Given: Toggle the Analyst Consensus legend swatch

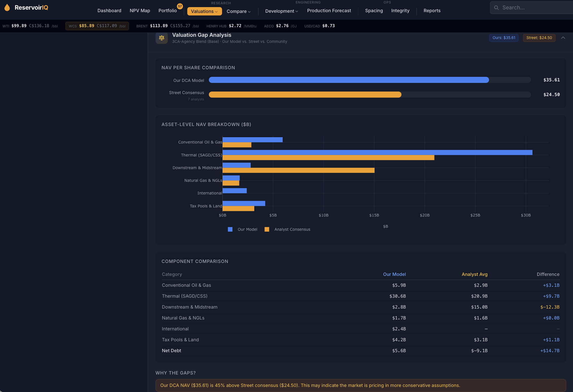Looking at the screenshot, I should (x=267, y=229).
